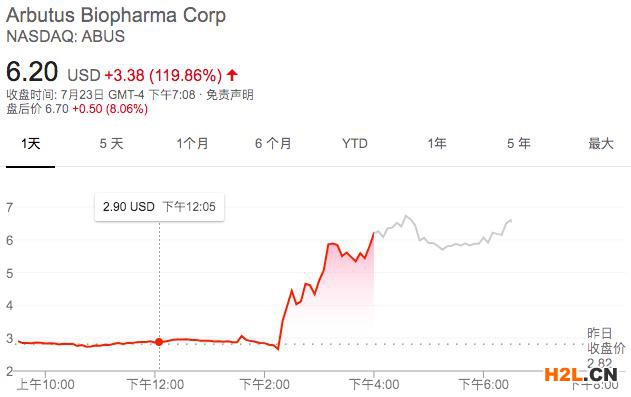Switch to the 1年 tab

pyautogui.click(x=437, y=144)
